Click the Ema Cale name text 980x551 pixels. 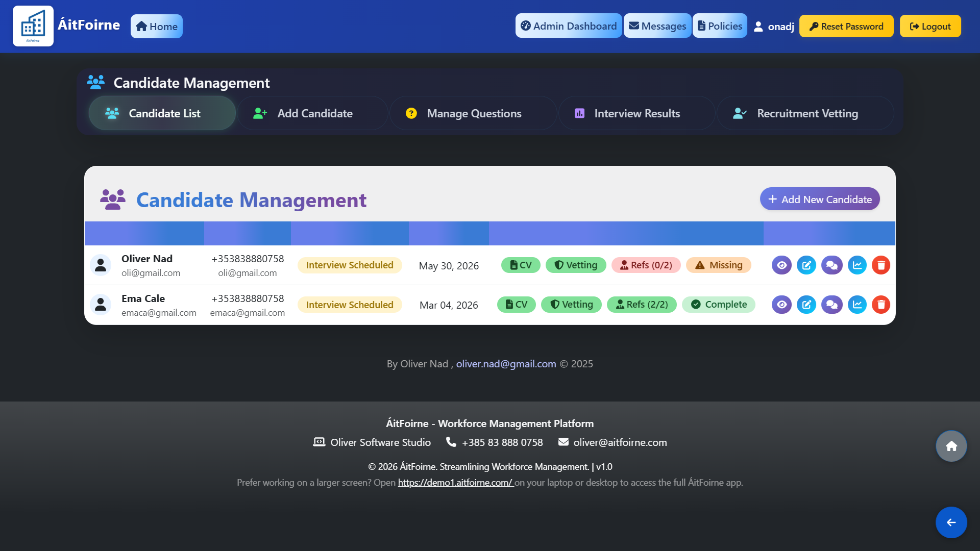pos(143,298)
